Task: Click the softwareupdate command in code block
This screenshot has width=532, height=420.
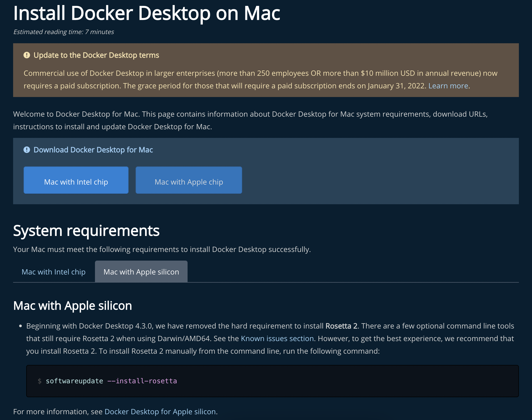Action: (x=75, y=381)
